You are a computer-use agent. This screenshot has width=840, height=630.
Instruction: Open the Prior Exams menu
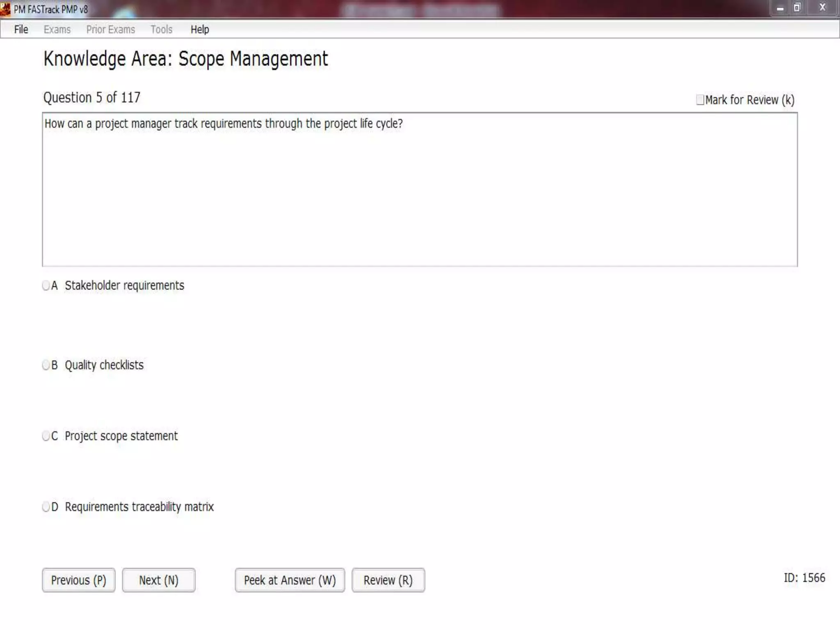tap(111, 30)
